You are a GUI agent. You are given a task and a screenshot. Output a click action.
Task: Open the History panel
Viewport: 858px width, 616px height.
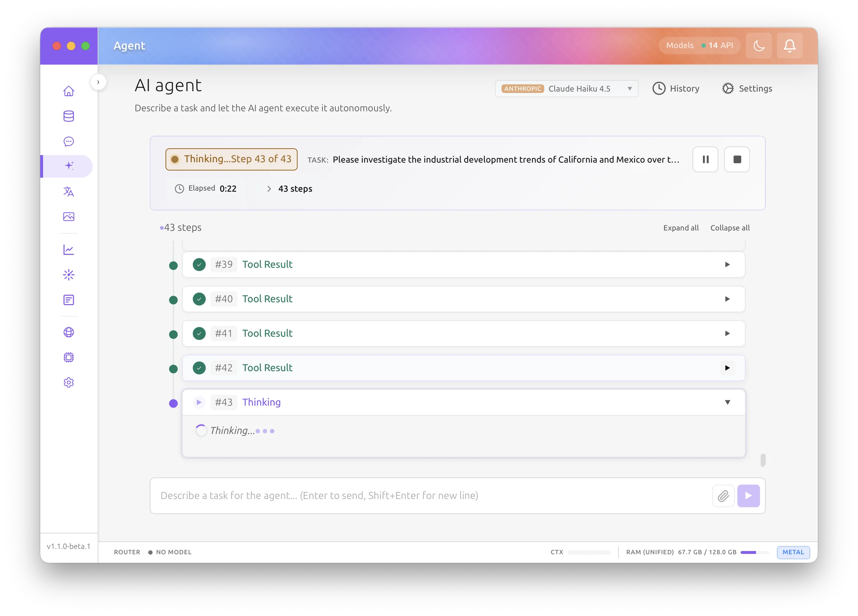point(676,89)
